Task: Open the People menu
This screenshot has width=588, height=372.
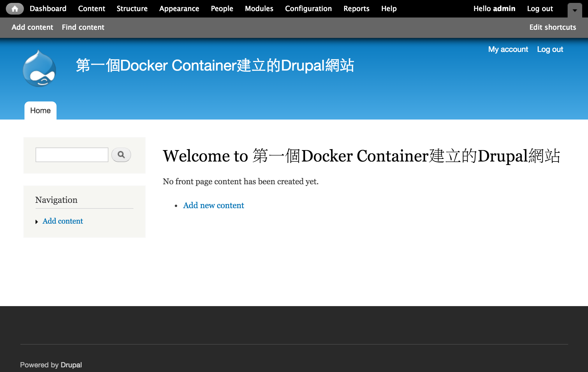Action: click(x=222, y=9)
